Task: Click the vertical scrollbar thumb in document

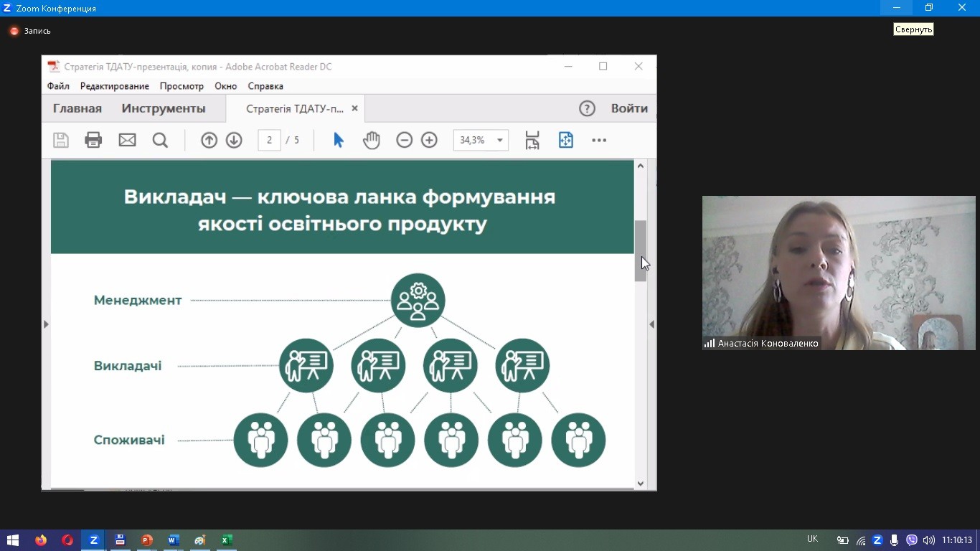Action: pyautogui.click(x=640, y=250)
